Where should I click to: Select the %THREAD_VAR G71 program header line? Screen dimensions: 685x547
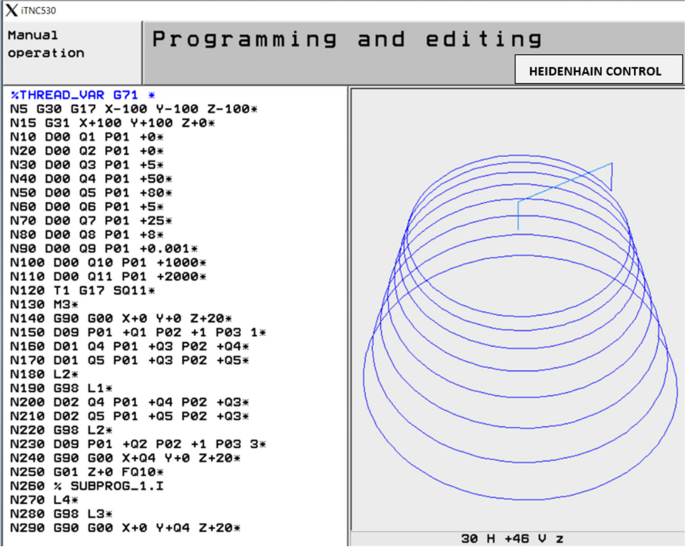click(x=83, y=94)
